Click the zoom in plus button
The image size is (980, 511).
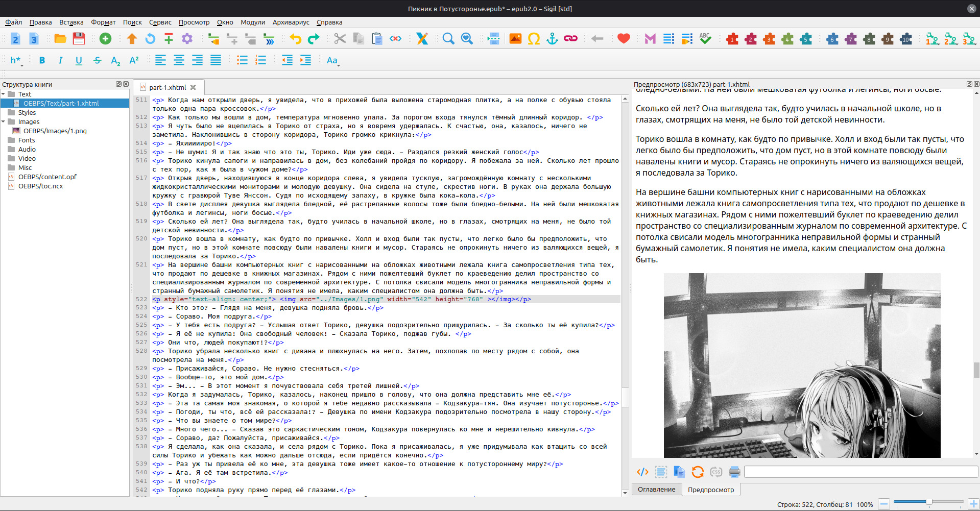point(973,504)
